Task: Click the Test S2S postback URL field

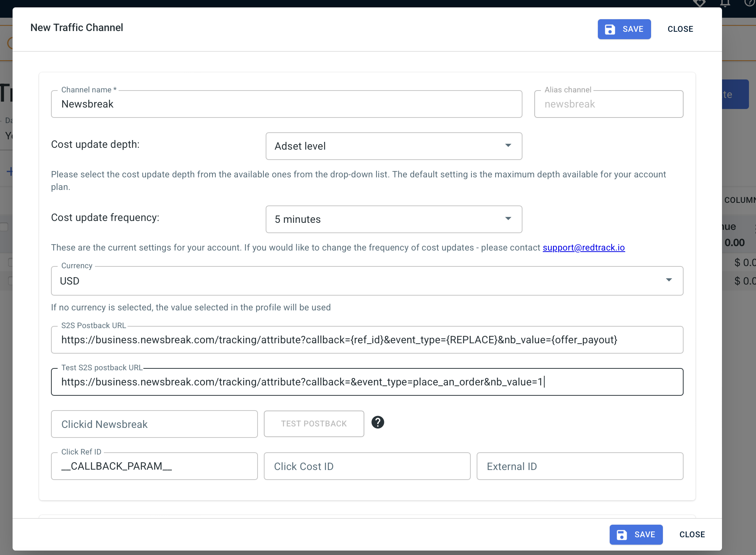Action: [x=367, y=382]
